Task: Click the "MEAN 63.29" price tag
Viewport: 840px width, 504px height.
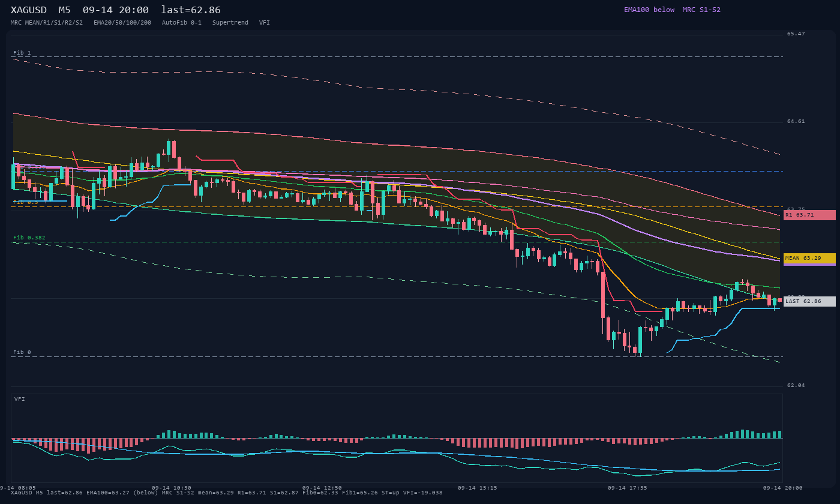Action: tap(809, 258)
